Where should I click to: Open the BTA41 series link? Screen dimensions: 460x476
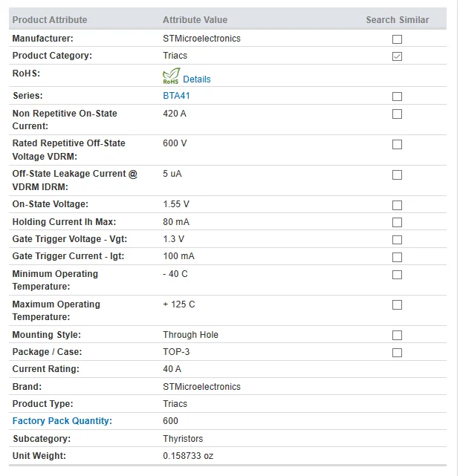click(x=176, y=96)
